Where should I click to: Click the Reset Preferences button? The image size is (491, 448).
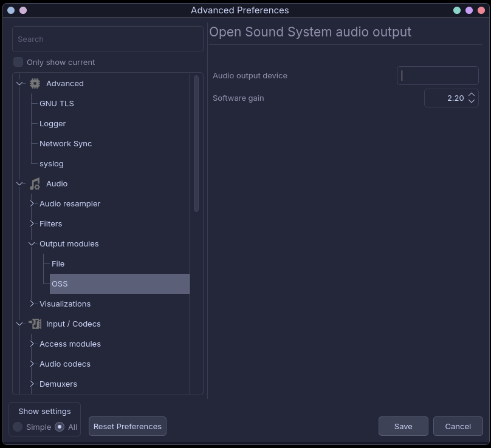tap(128, 426)
